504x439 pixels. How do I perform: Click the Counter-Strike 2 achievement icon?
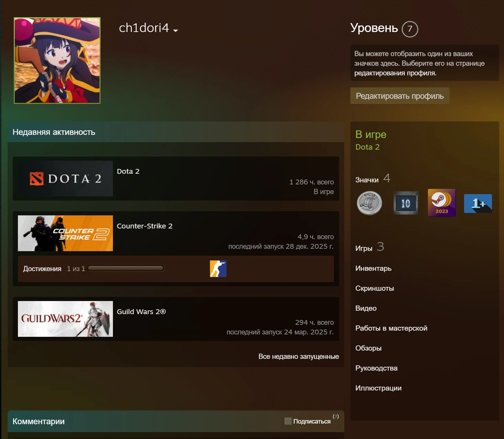point(218,269)
